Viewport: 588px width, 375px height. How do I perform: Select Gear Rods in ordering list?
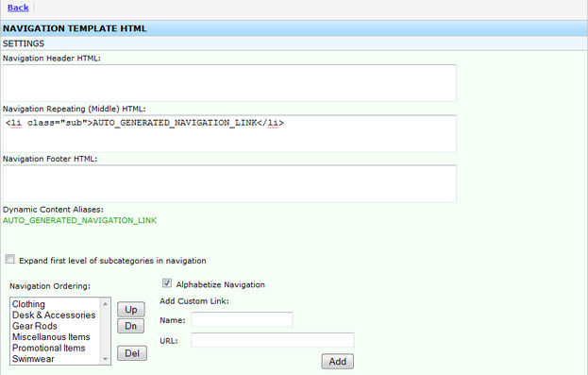coord(35,326)
